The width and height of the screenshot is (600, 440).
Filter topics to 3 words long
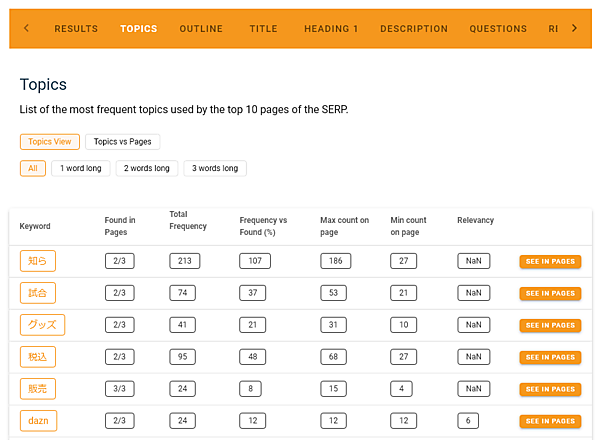tap(215, 168)
